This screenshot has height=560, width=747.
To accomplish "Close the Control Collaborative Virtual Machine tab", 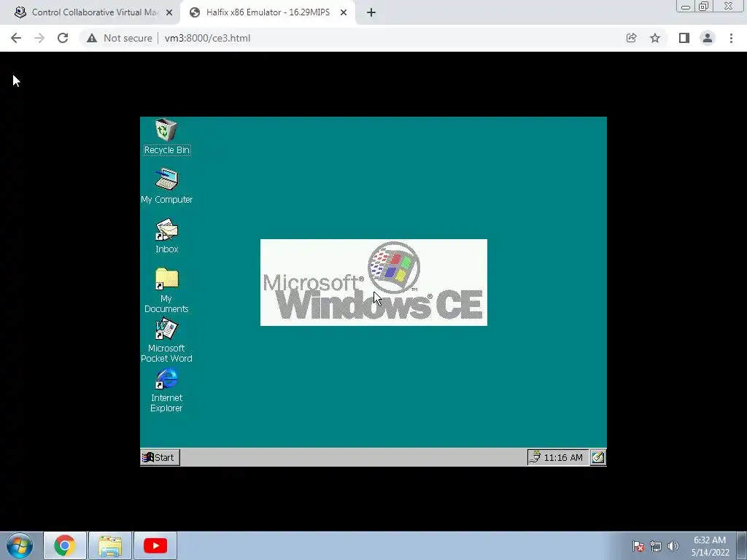I will (x=169, y=12).
